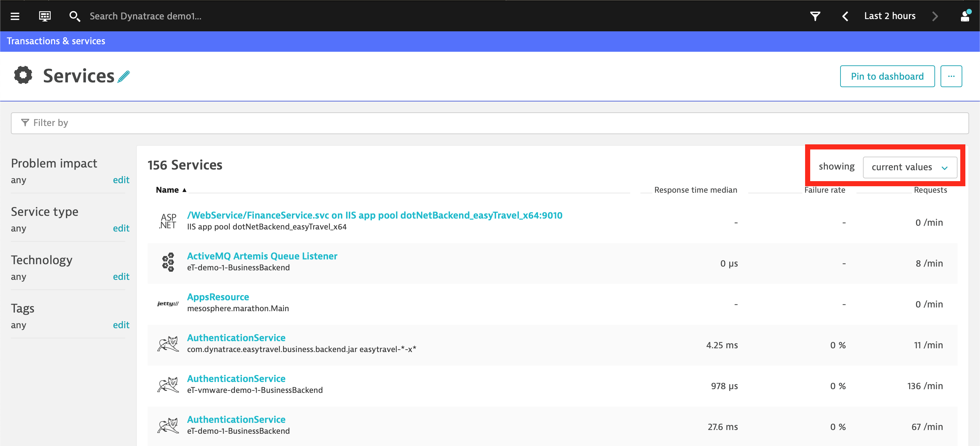Sort by Response time median column

coord(695,190)
